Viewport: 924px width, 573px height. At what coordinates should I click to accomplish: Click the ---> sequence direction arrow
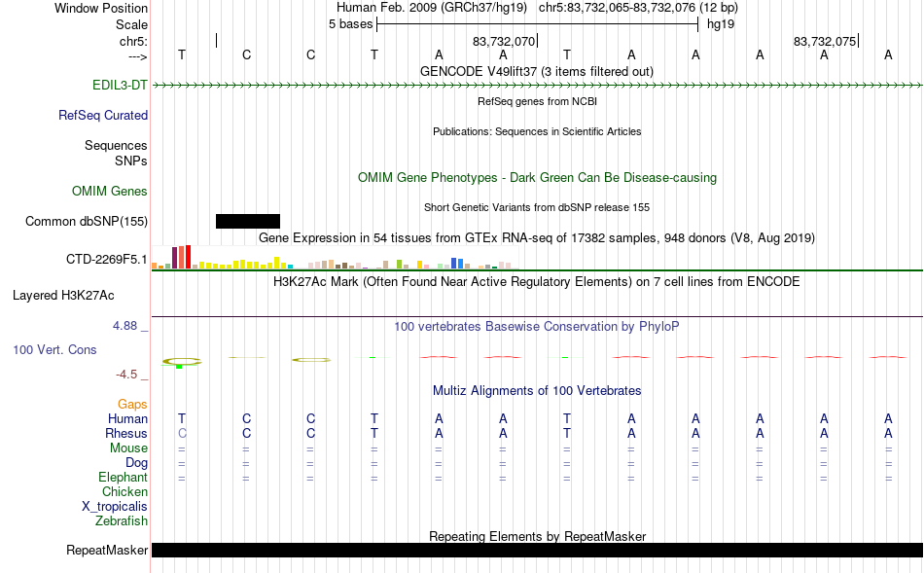tap(137, 56)
